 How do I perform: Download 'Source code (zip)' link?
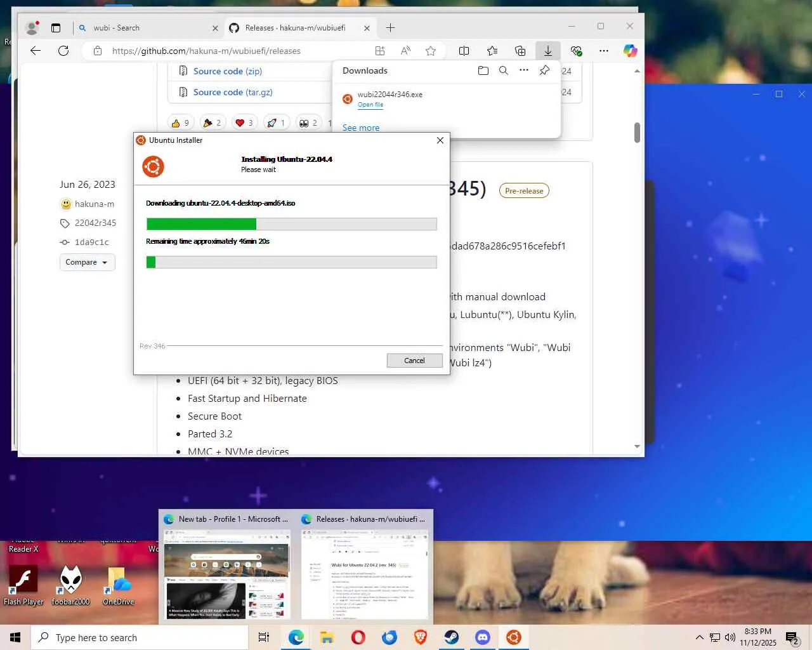click(x=228, y=71)
